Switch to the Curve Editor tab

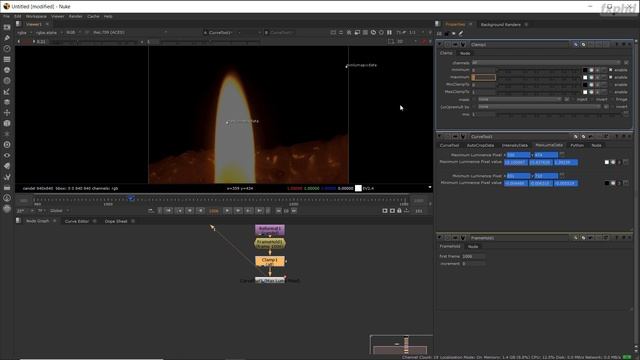pos(77,221)
